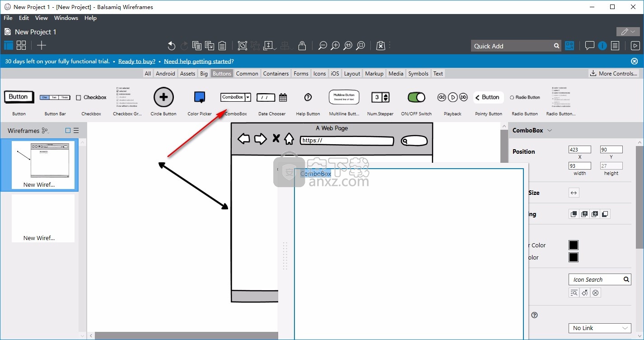The image size is (644, 340).
Task: Open the Edit menu
Action: [24, 18]
